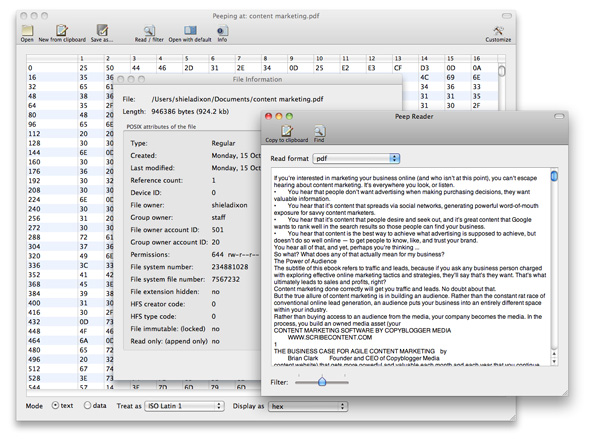This screenshot has width=590, height=439.
Task: Click row offset 512 in hex table
Action: [34, 369]
